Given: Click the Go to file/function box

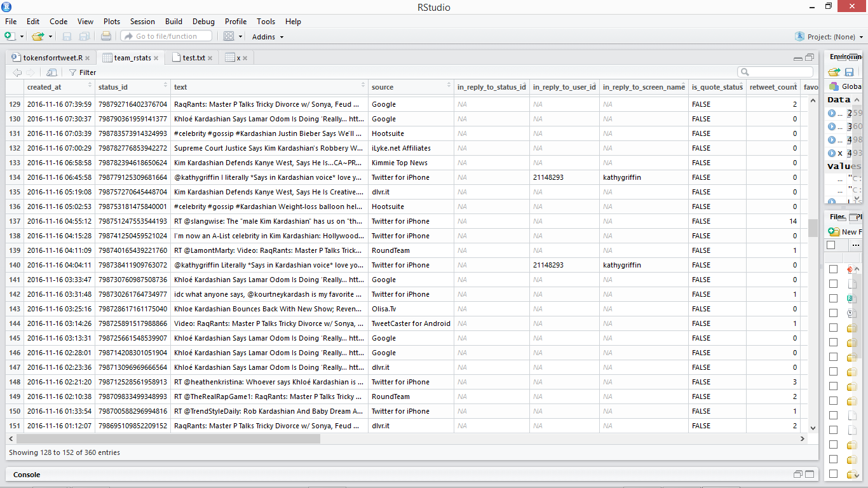Looking at the screenshot, I should 166,36.
